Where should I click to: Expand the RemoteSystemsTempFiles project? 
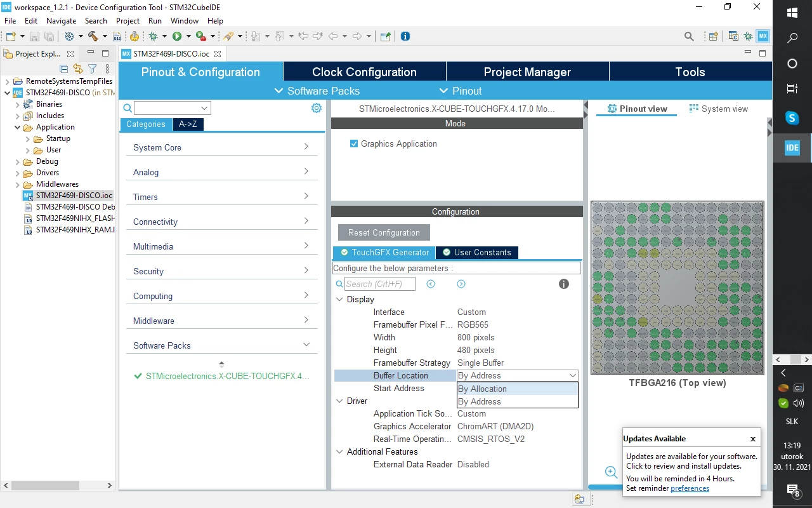tap(7, 81)
